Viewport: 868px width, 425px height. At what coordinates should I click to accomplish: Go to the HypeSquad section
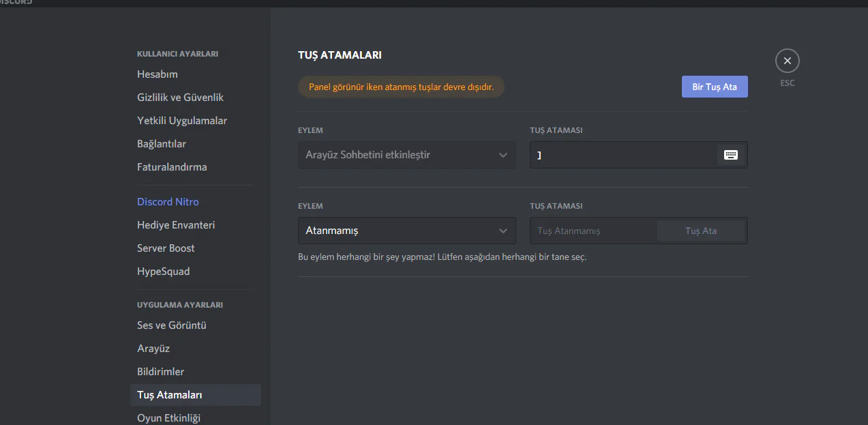coord(164,272)
